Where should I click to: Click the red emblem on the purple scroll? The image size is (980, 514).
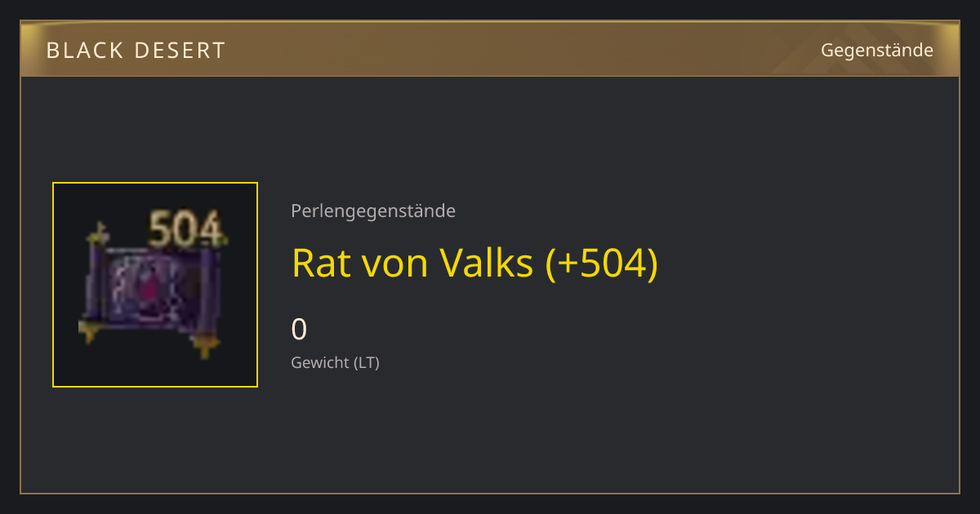(x=151, y=290)
